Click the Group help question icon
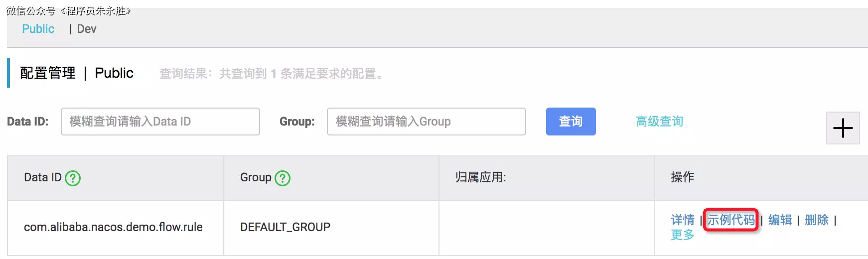 tap(283, 178)
